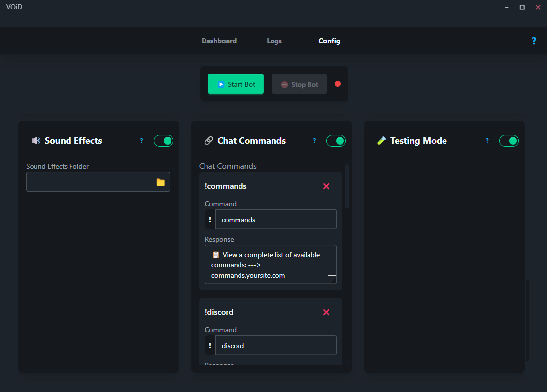The image size is (547, 392).
Task: Open the global help question mark icon
Action: (x=534, y=41)
